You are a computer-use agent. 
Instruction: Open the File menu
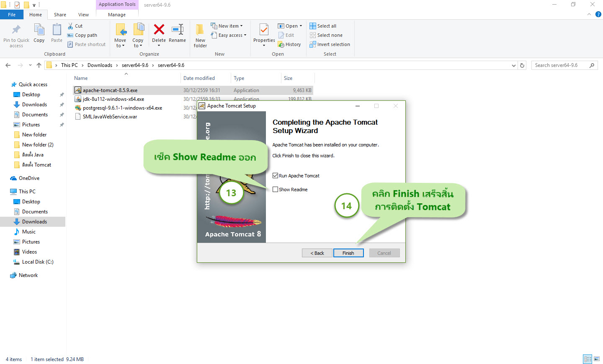pos(12,15)
